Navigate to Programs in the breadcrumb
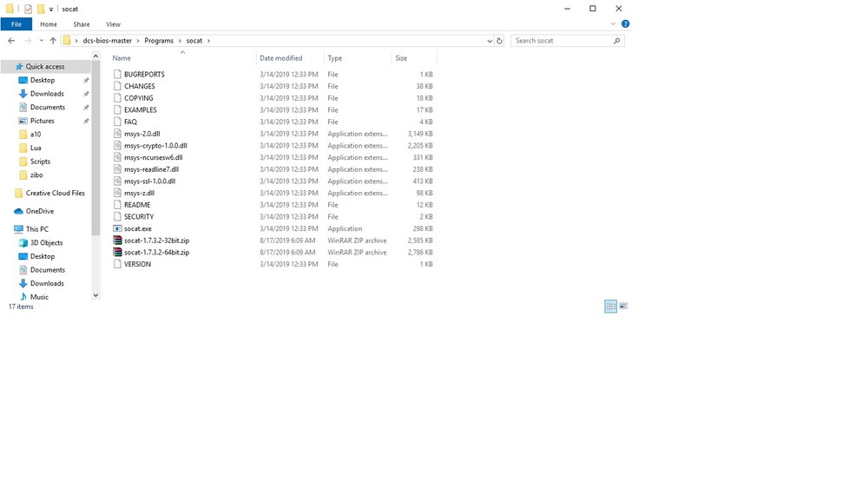The image size is (868, 488). (159, 41)
